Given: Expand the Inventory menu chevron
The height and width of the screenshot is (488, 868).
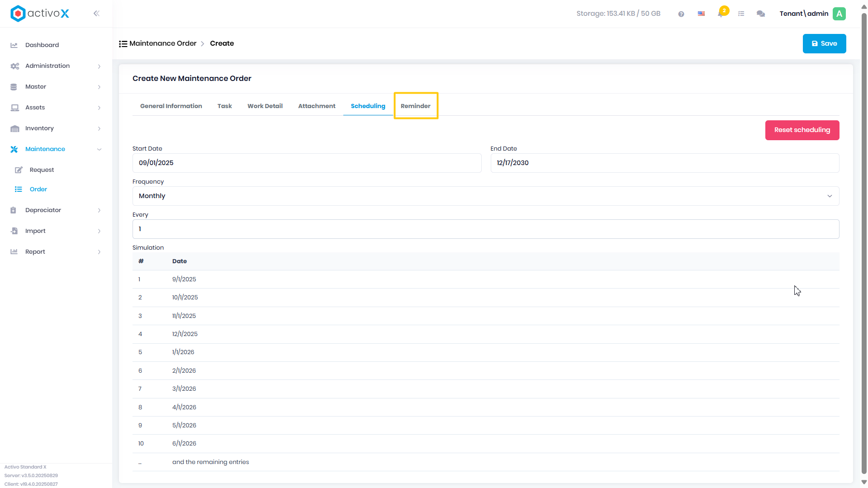Looking at the screenshot, I should click(x=99, y=129).
